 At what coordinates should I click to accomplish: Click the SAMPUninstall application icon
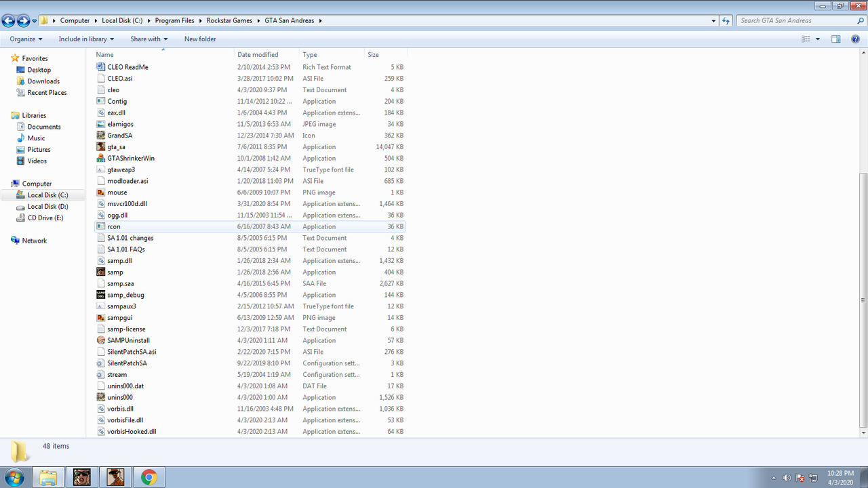point(101,340)
